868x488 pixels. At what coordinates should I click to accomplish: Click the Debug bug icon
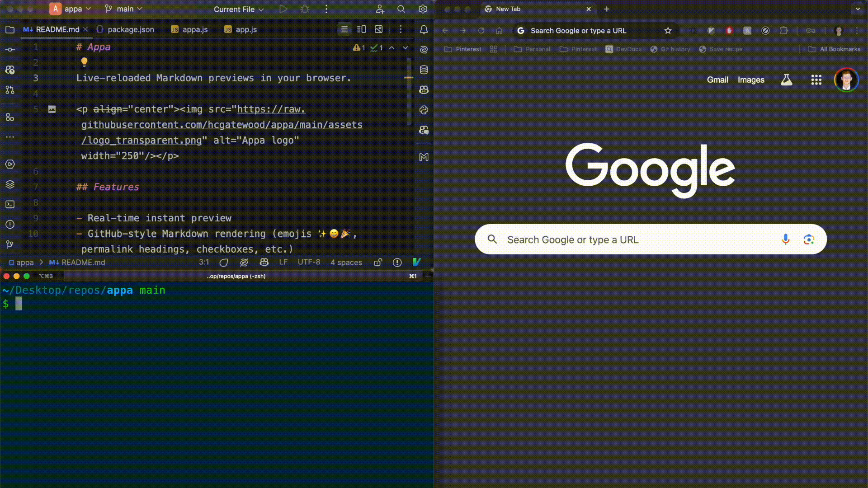pos(305,9)
